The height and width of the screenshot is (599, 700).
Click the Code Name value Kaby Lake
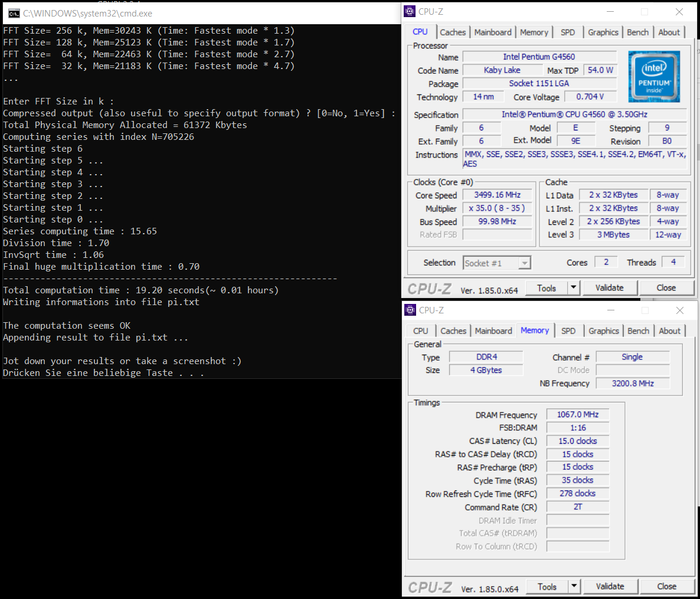point(502,70)
